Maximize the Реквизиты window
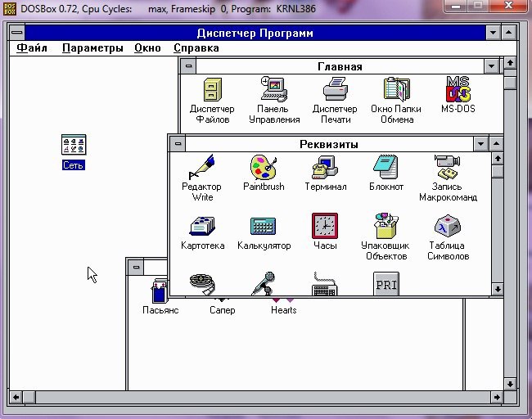This screenshot has width=532, height=419. click(x=496, y=144)
